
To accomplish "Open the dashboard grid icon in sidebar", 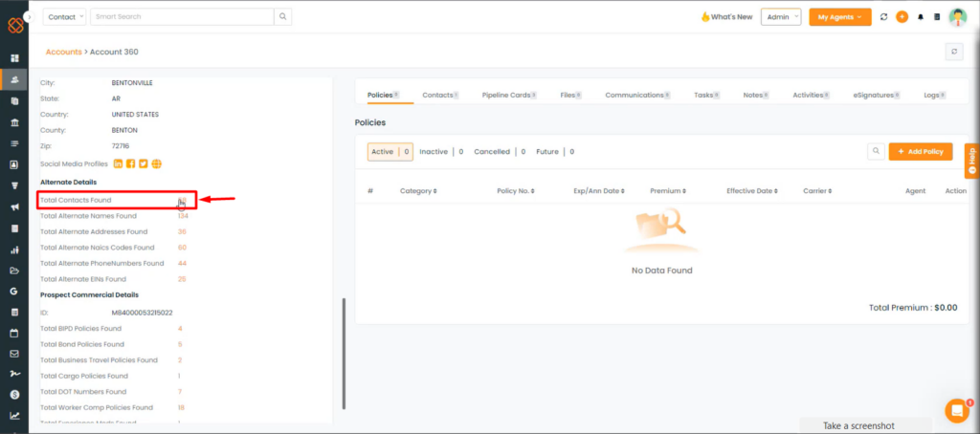I will [x=14, y=58].
